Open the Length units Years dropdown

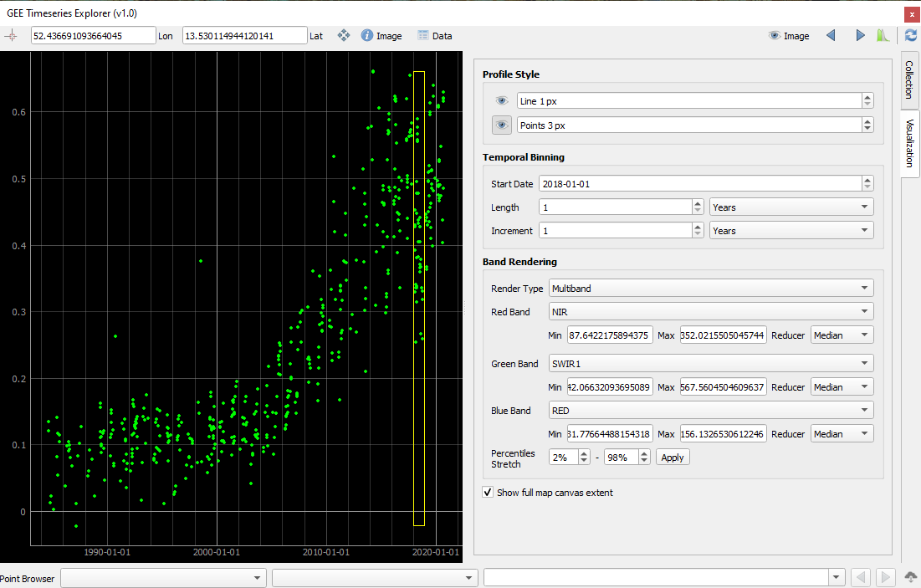pos(791,207)
